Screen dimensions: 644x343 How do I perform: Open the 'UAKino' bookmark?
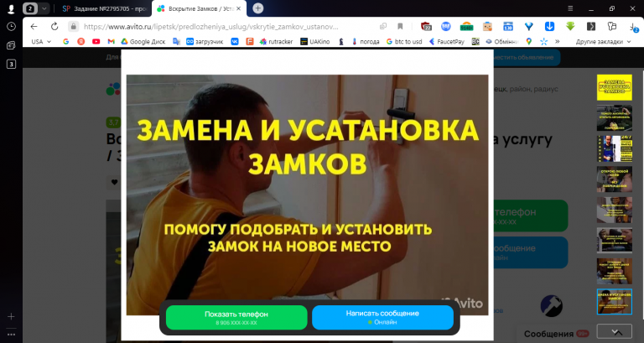click(x=315, y=41)
